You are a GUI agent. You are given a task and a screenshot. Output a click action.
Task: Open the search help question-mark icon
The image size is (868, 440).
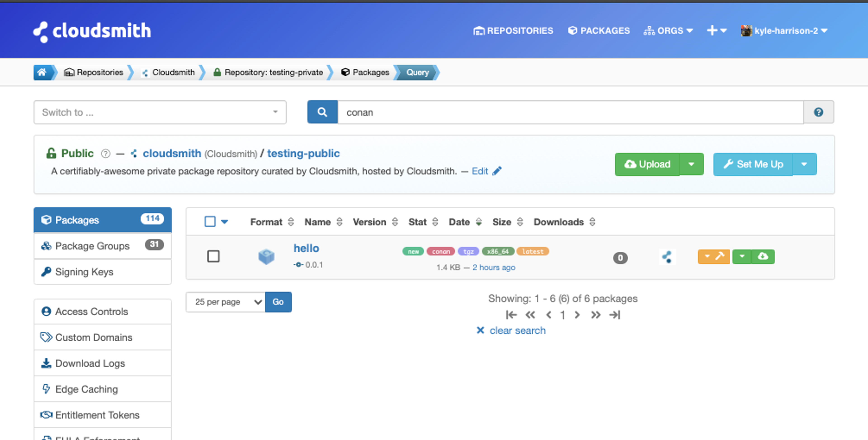[818, 112]
